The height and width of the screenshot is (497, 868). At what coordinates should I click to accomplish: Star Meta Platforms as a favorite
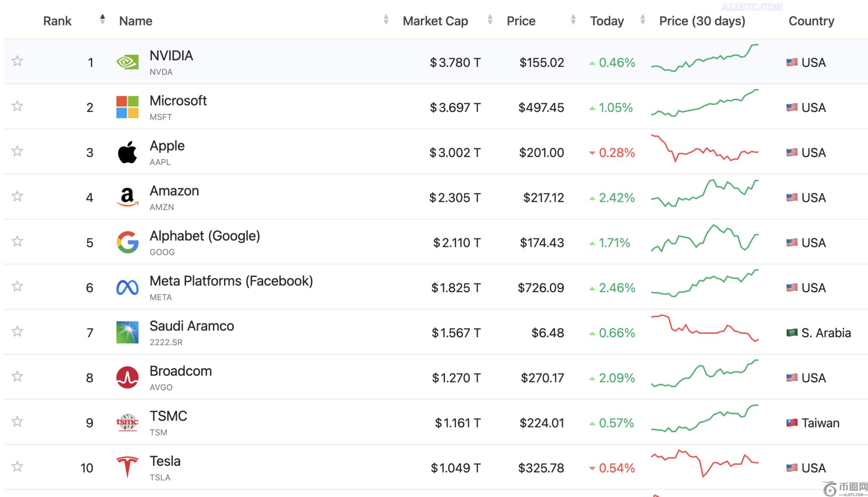click(x=17, y=286)
